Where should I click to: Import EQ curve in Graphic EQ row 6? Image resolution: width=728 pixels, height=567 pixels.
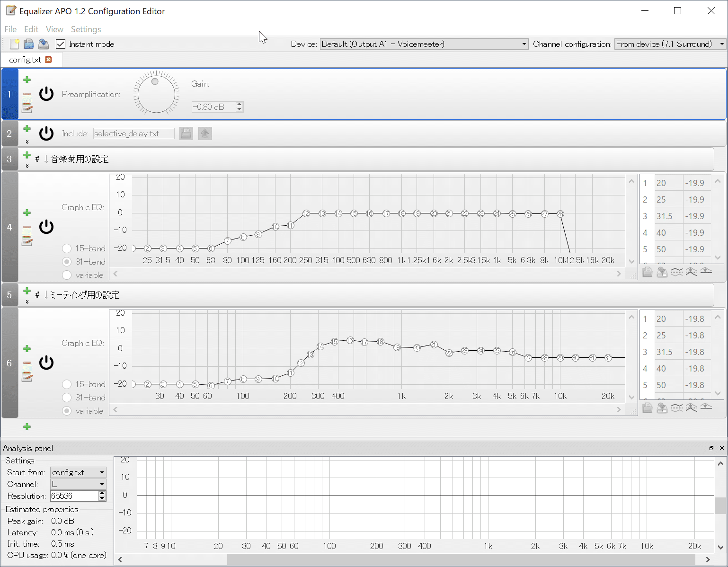(648, 408)
